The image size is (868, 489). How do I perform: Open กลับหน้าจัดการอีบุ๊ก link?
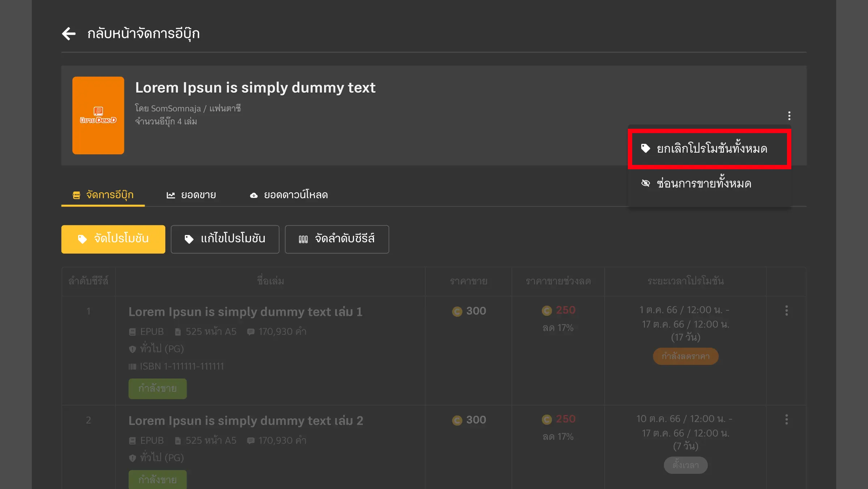144,34
